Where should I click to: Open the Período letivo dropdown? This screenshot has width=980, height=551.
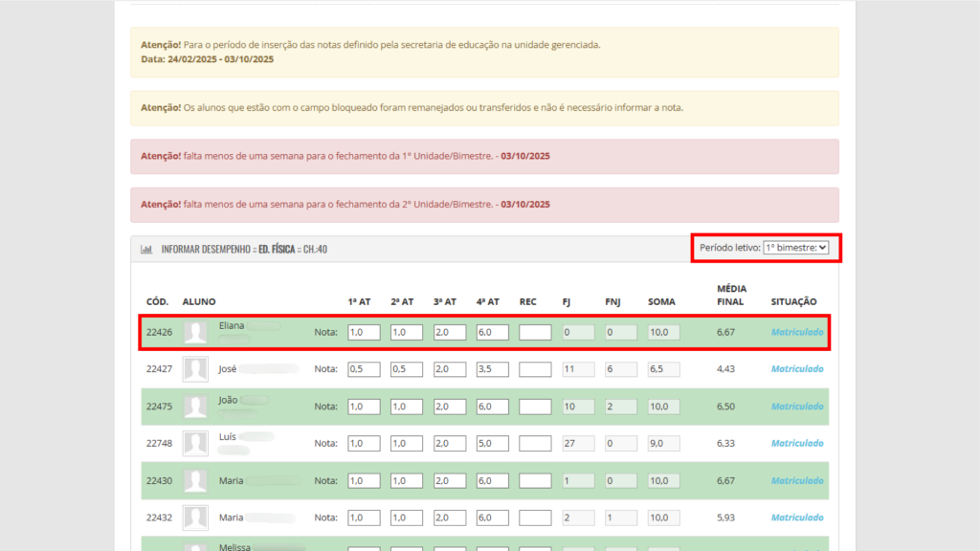[795, 248]
